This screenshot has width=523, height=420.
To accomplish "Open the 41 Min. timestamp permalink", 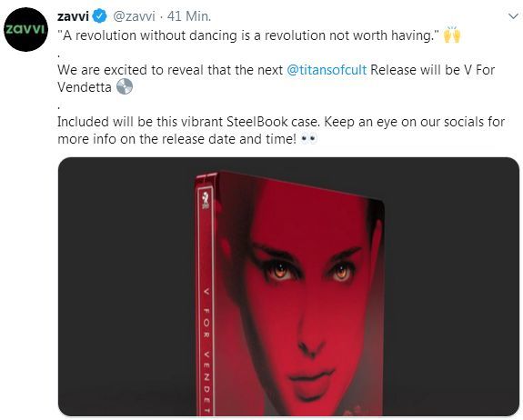I will click(189, 16).
